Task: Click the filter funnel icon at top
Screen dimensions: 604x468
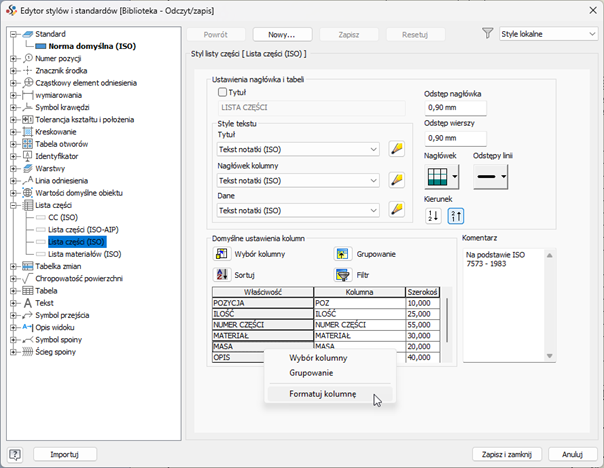Action: coord(487,33)
